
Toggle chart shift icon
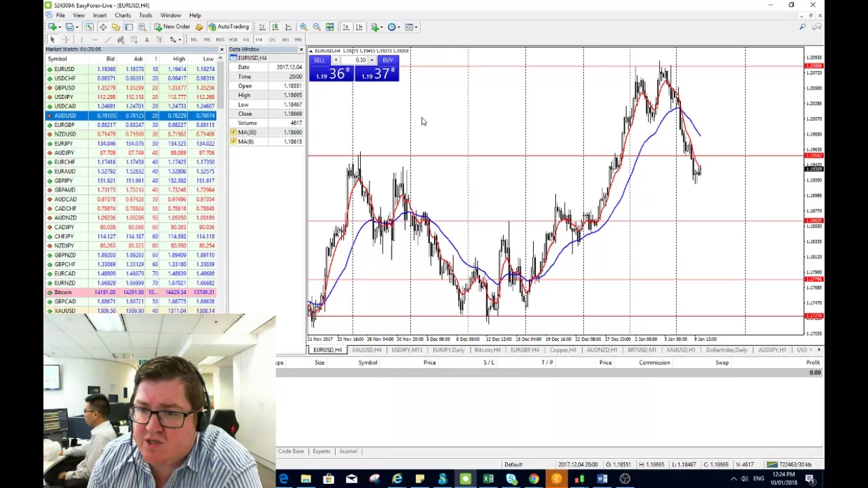(x=359, y=27)
